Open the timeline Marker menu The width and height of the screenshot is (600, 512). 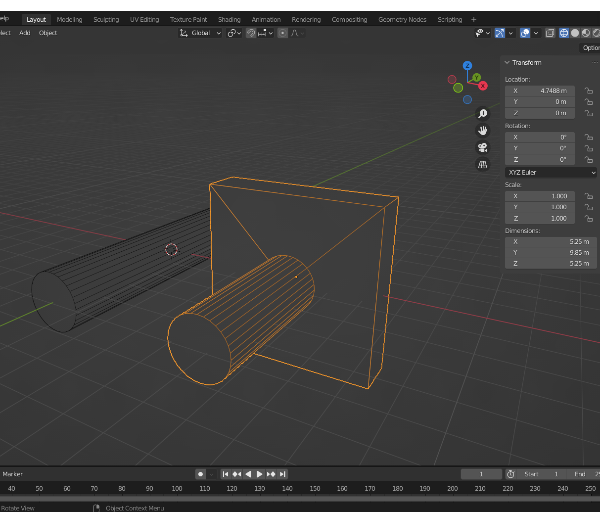13,474
